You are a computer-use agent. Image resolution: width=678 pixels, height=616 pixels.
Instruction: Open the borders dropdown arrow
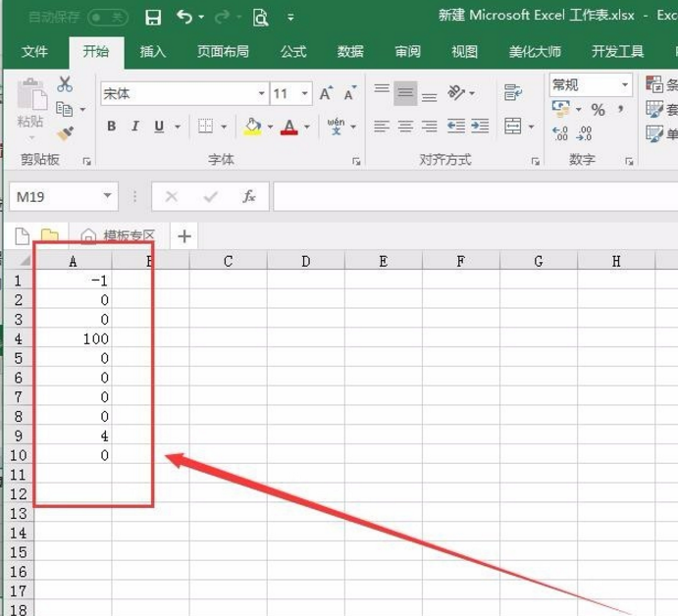point(224,127)
